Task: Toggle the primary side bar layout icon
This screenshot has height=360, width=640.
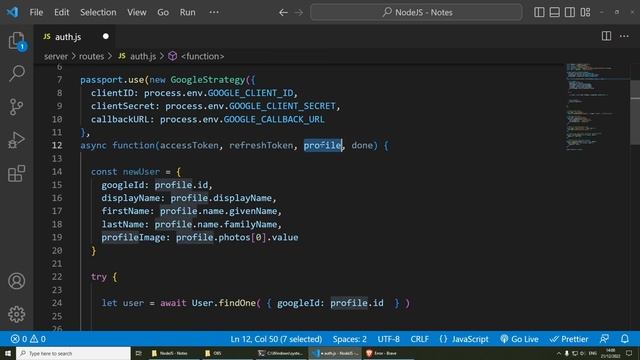Action: click(x=539, y=12)
